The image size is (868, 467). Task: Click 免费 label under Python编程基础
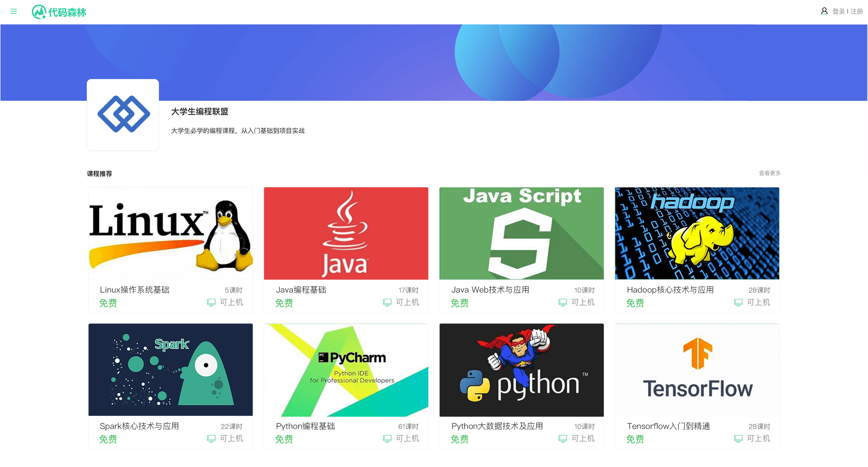[x=284, y=439]
